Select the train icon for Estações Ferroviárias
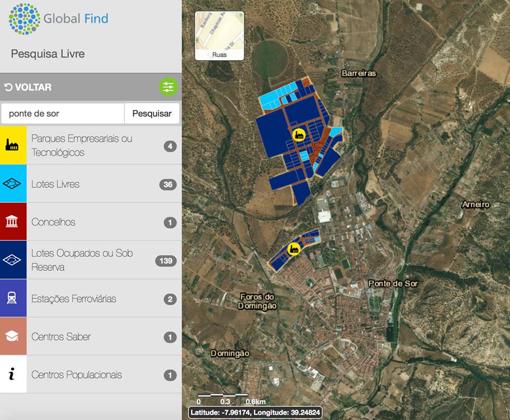Image resolution: width=510 pixels, height=420 pixels. pos(13,298)
